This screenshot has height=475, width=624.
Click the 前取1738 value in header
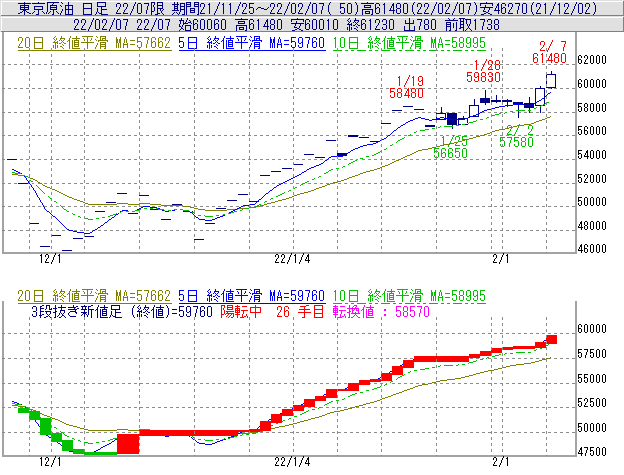pos(472,25)
